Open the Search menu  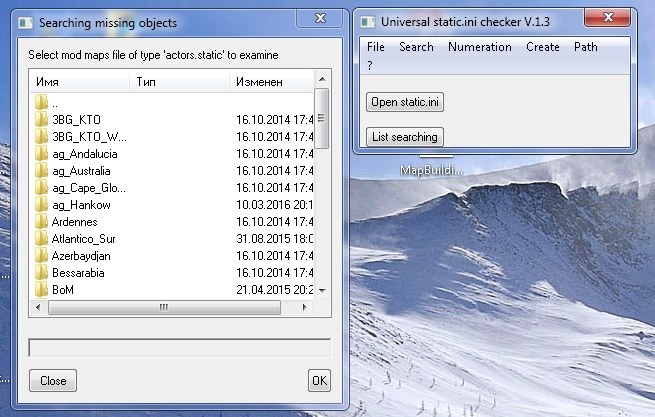pyautogui.click(x=416, y=47)
